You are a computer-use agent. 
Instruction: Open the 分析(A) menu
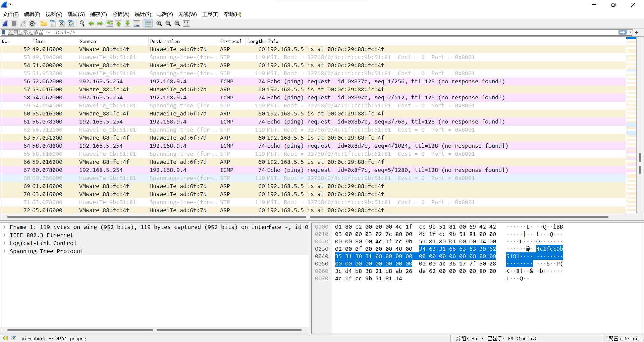pyautogui.click(x=120, y=14)
